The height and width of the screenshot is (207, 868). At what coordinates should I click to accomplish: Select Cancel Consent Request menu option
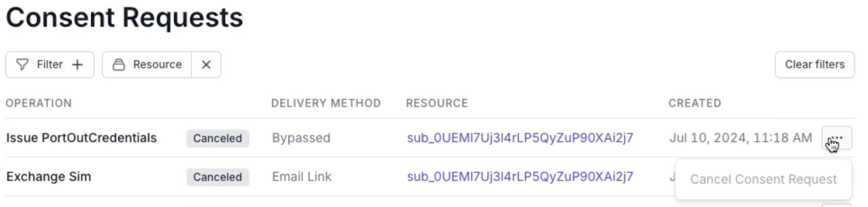[763, 179]
